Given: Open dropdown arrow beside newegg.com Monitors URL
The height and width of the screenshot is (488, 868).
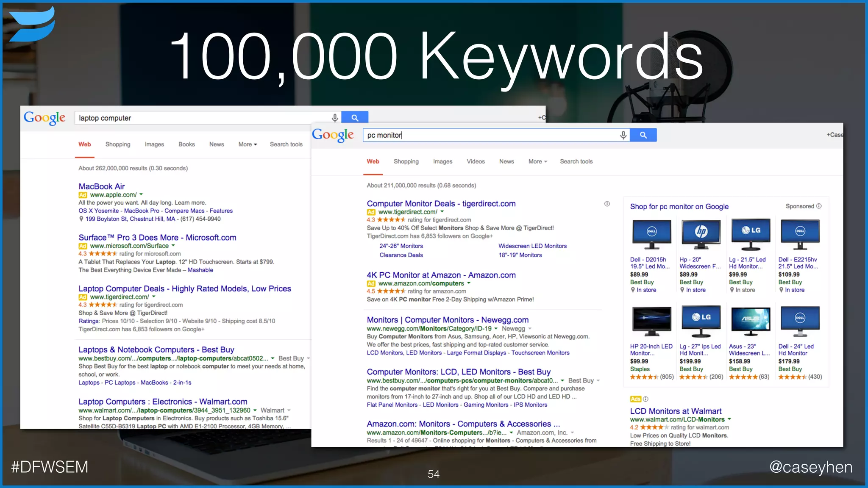Looking at the screenshot, I should click(x=496, y=329).
